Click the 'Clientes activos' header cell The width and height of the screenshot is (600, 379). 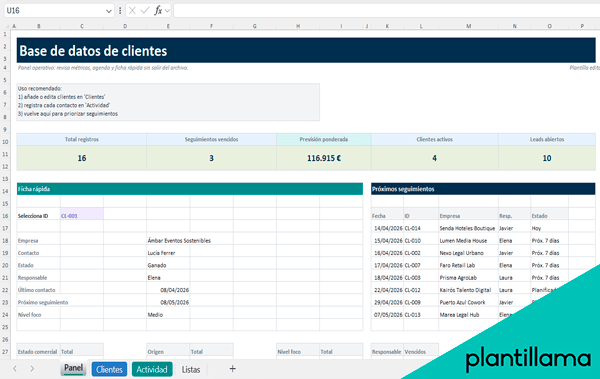tap(434, 139)
